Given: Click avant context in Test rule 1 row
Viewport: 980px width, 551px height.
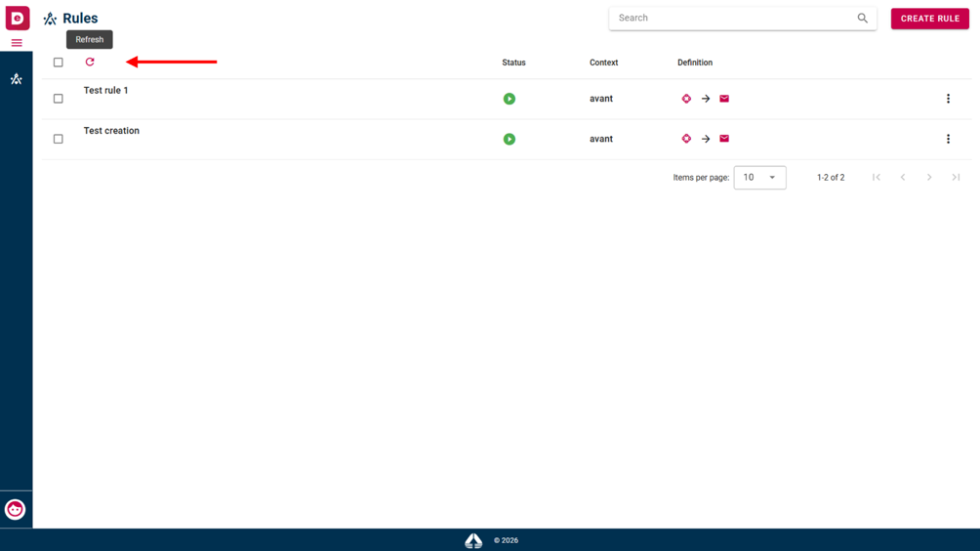Looking at the screenshot, I should click(x=601, y=99).
